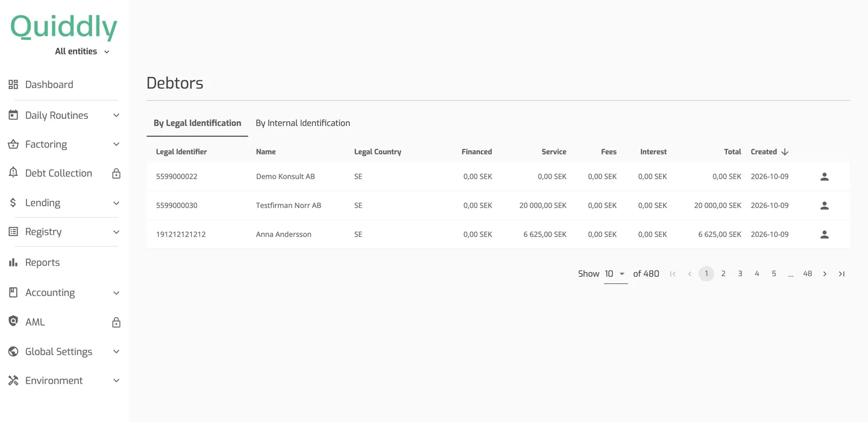Open person icon for Testfirman Norr AB

pyautogui.click(x=825, y=206)
